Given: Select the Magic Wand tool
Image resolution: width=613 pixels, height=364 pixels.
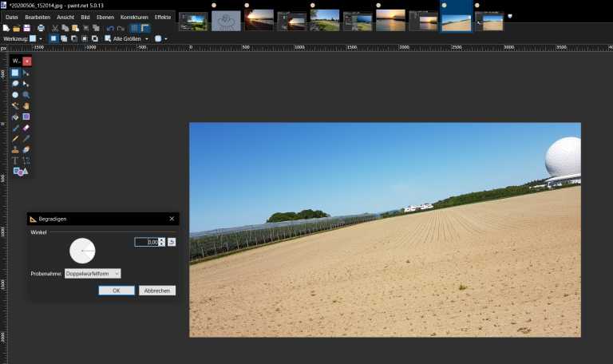Looking at the screenshot, I should (x=15, y=105).
